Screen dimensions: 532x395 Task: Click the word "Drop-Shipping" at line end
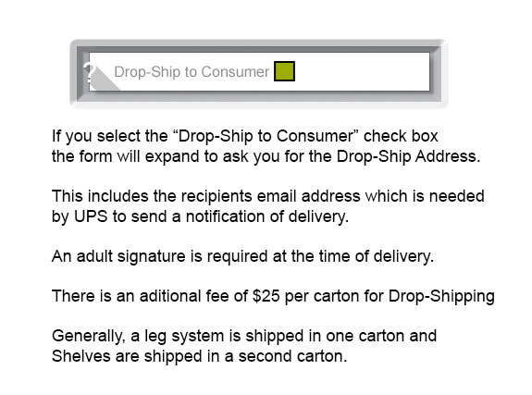[x=441, y=296]
